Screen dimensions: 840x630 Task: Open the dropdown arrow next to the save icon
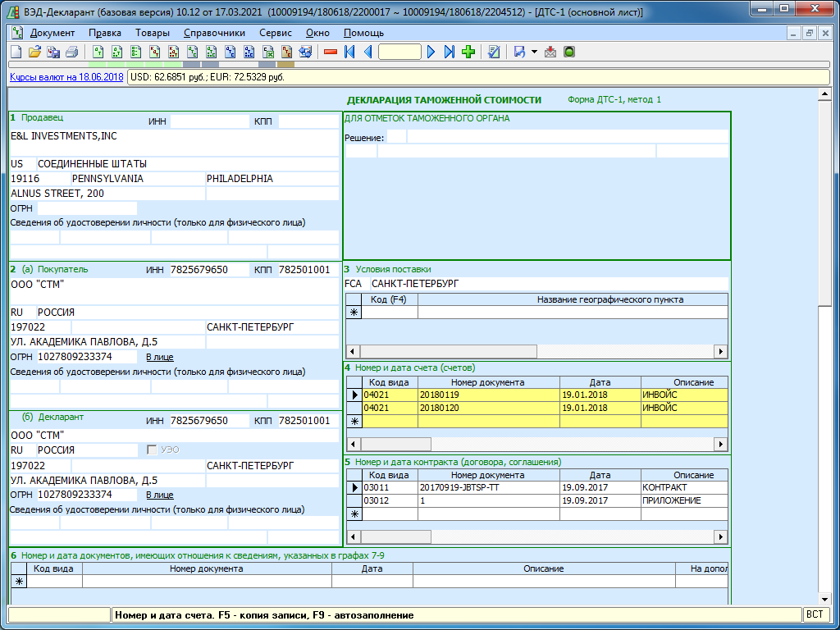[x=534, y=52]
